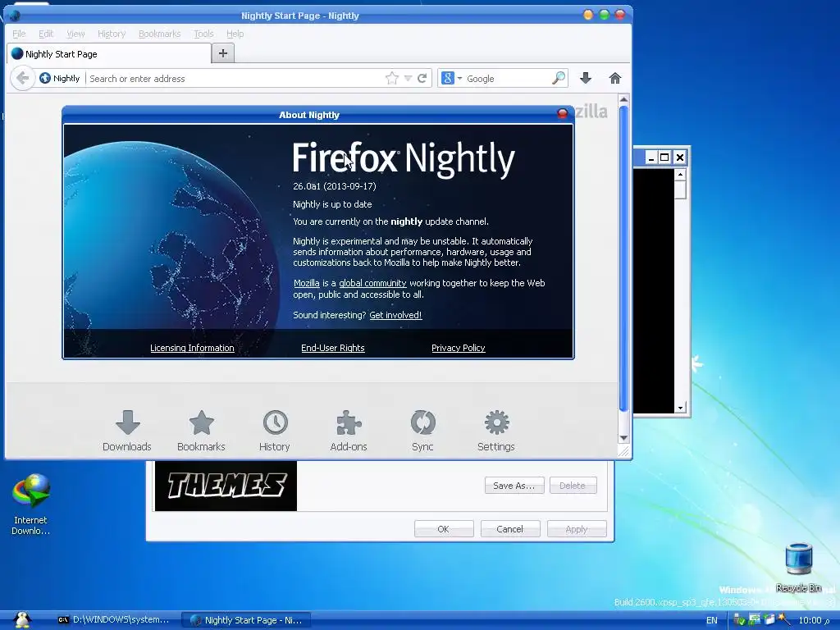The width and height of the screenshot is (840, 630).
Task: Click the Get involved! link
Action: coord(395,315)
